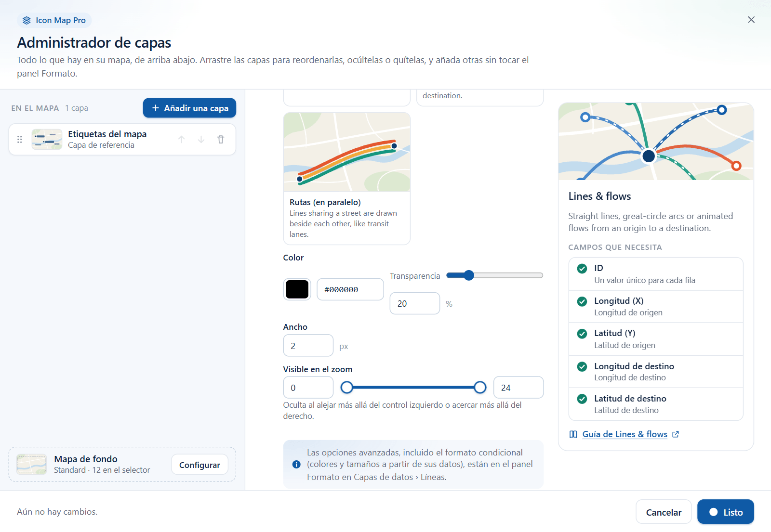Click the 'Capa de referencia' subtitle text
The image size is (771, 532).
pos(101,145)
